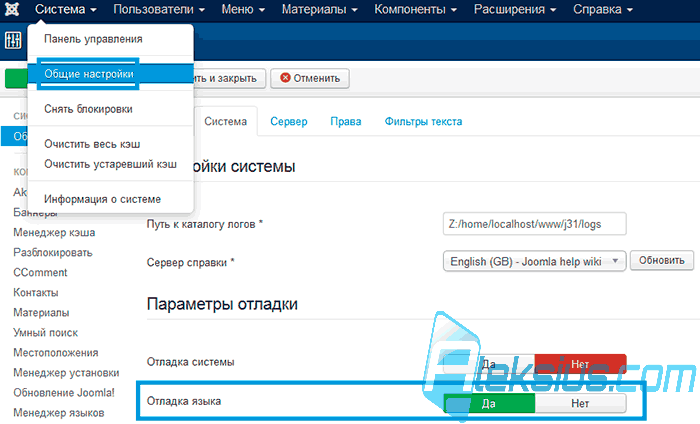Image resolution: width=700 pixels, height=424 pixels.
Task: Open the Материалы menu
Action: coord(320,9)
